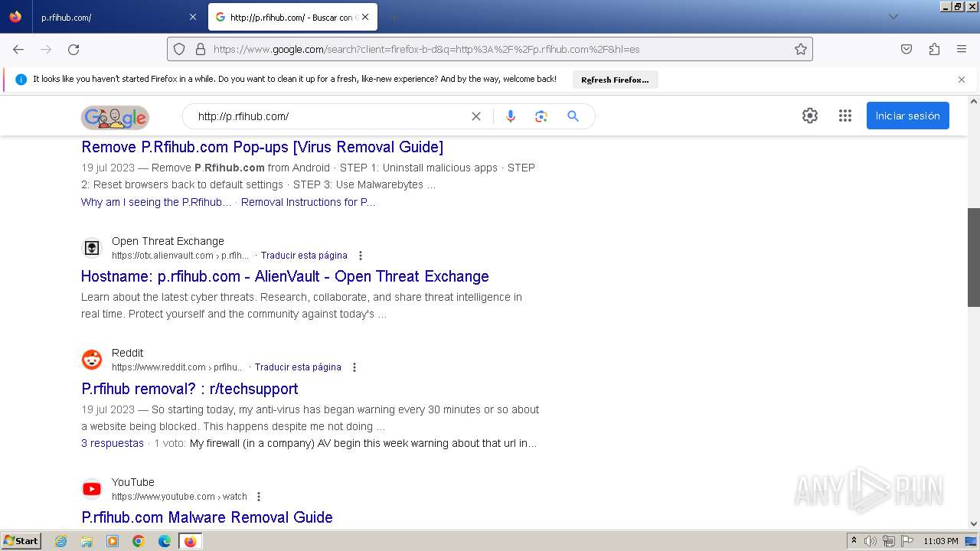Open options for the YouTube result
Viewport: 980px width, 551px height.
pyautogui.click(x=259, y=497)
